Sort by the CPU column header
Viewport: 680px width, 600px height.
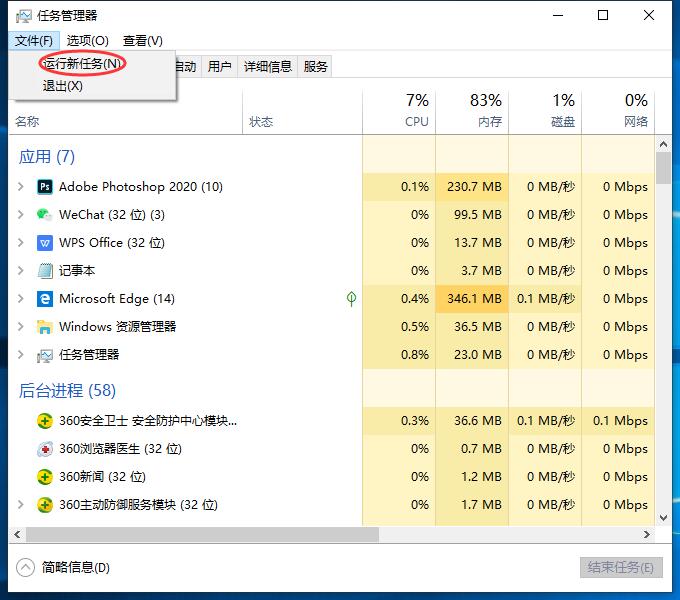[x=399, y=112]
